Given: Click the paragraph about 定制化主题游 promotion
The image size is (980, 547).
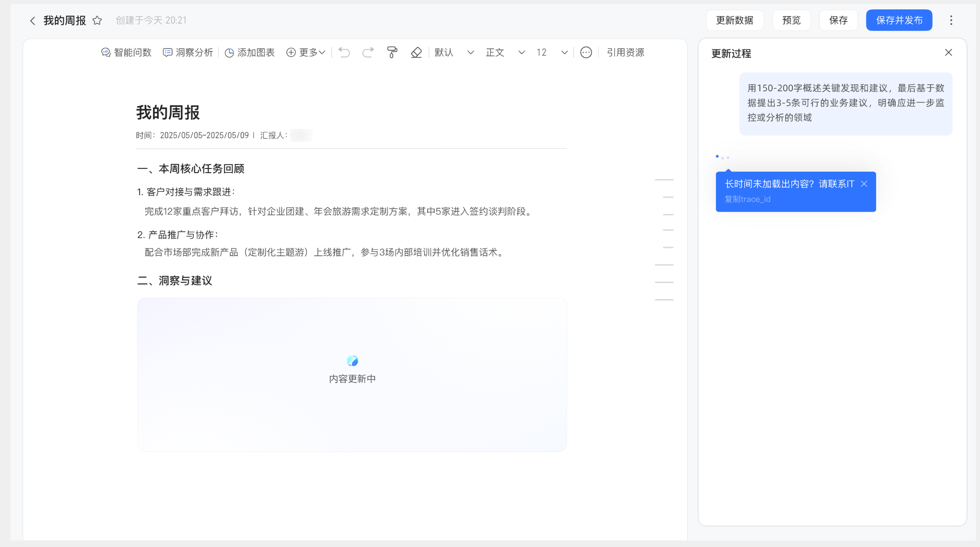Looking at the screenshot, I should click(x=325, y=252).
